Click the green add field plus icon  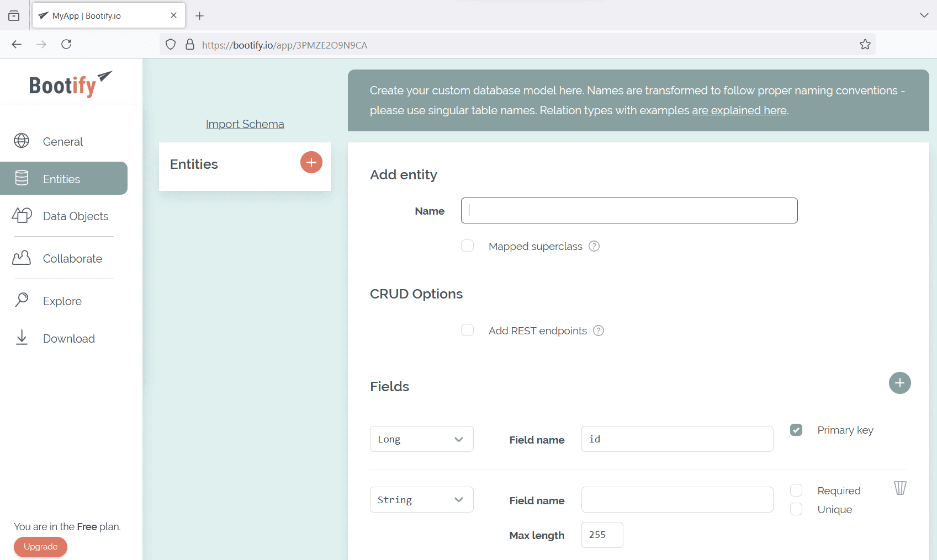[899, 383]
